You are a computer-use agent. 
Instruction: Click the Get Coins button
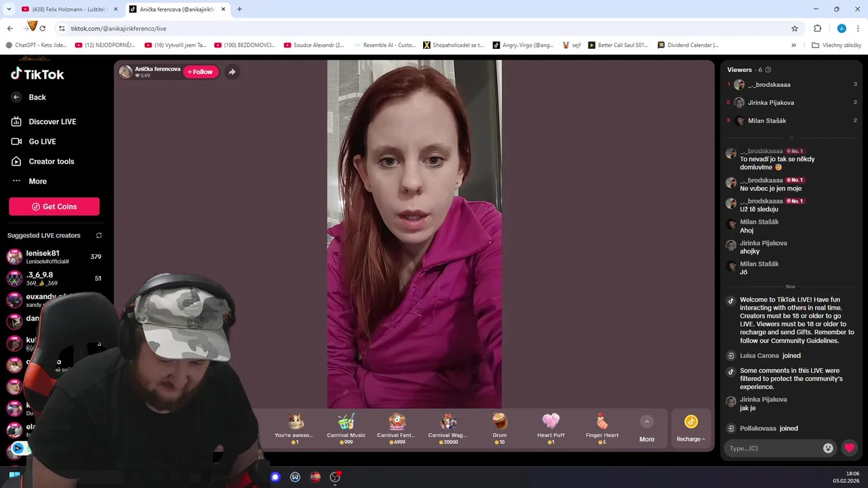54,206
